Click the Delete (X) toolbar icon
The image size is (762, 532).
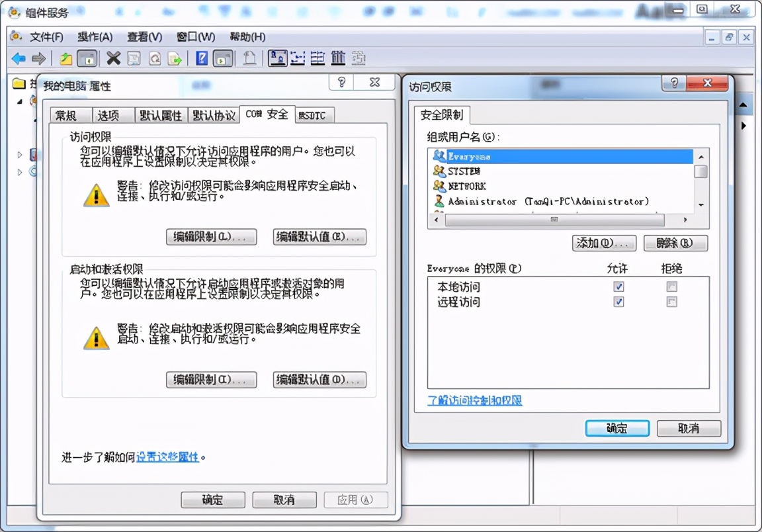[112, 58]
